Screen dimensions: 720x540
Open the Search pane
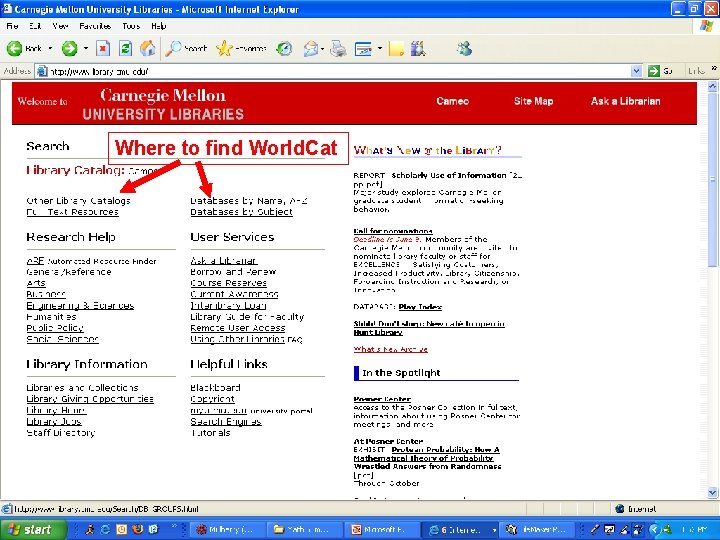pyautogui.click(x=186, y=48)
